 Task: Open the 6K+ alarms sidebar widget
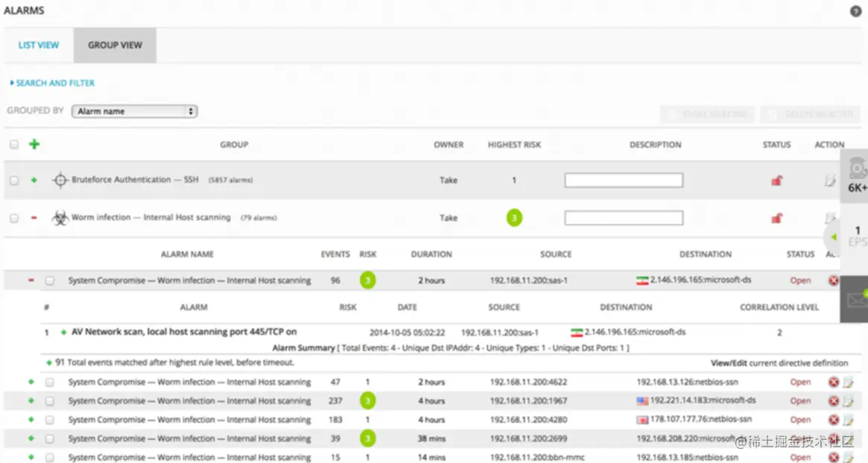point(856,176)
